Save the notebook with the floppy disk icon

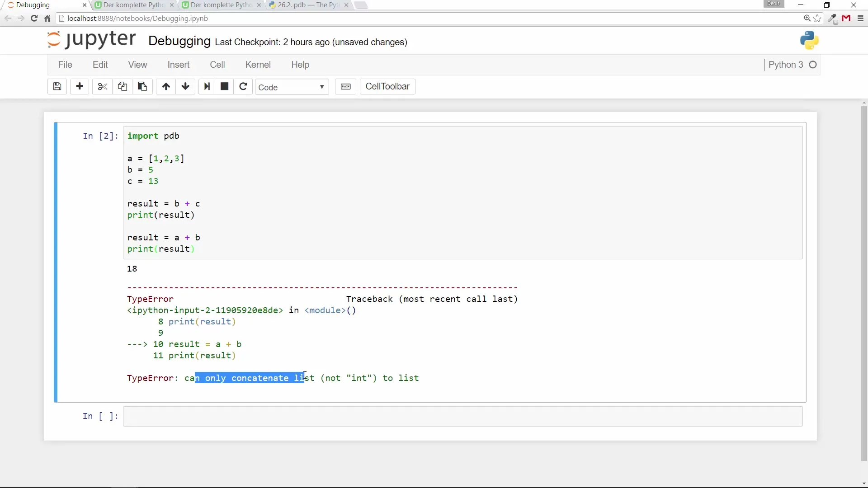pos(57,86)
